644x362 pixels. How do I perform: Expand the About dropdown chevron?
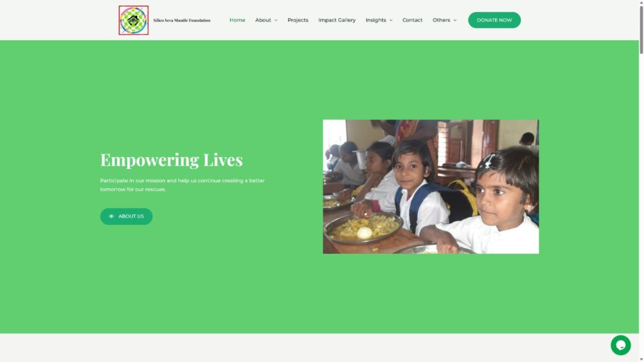click(276, 20)
